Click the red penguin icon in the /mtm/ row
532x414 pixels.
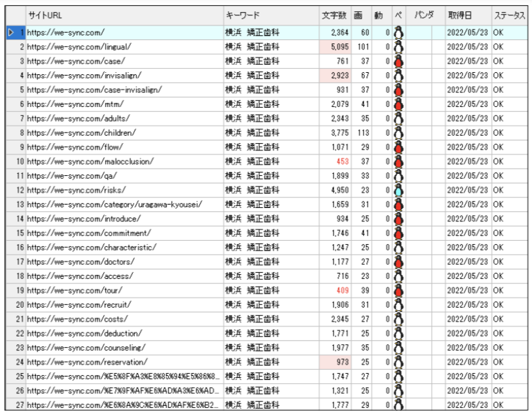tap(399, 104)
